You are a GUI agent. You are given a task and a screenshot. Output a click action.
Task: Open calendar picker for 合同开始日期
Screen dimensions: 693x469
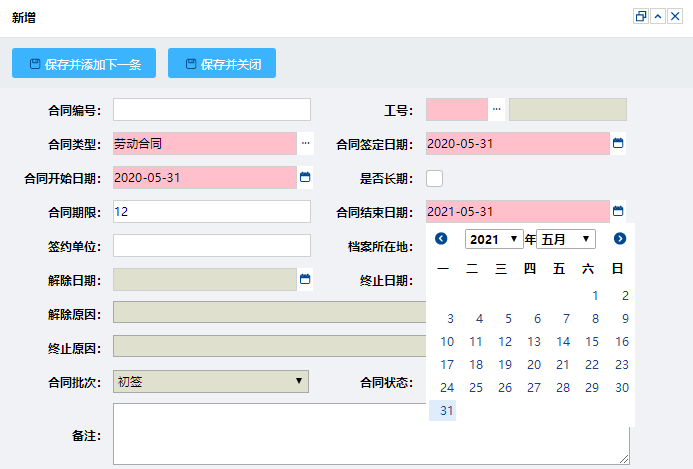(x=305, y=178)
